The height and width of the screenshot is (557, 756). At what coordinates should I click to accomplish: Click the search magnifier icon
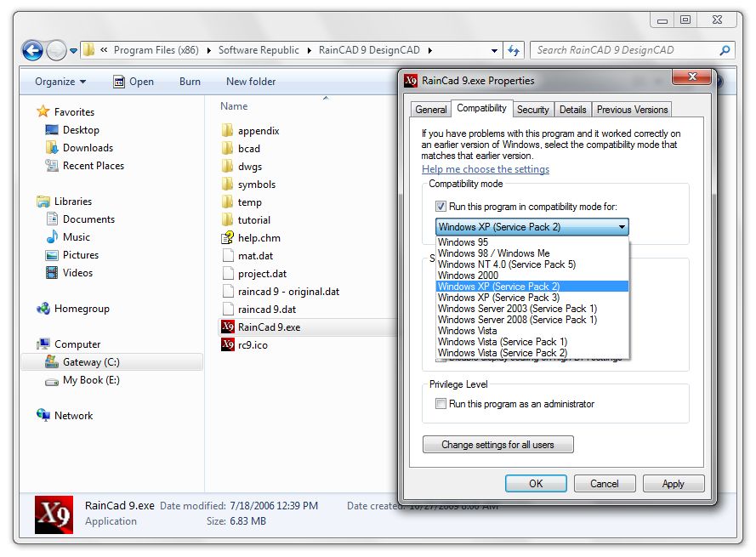pyautogui.click(x=725, y=50)
